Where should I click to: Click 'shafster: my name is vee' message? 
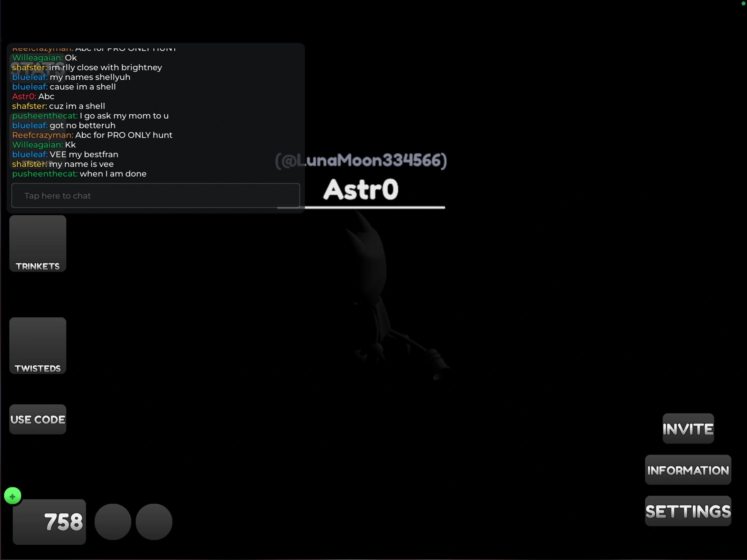click(x=63, y=164)
